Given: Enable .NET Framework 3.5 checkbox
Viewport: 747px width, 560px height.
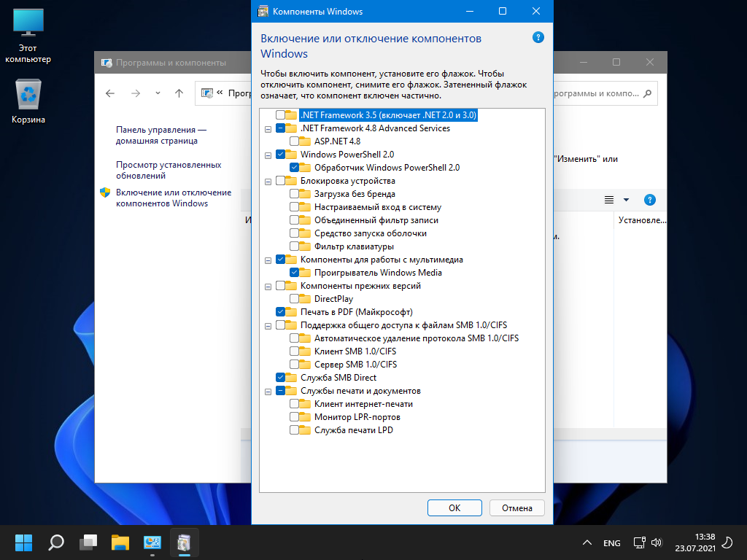Looking at the screenshot, I should 281,115.
